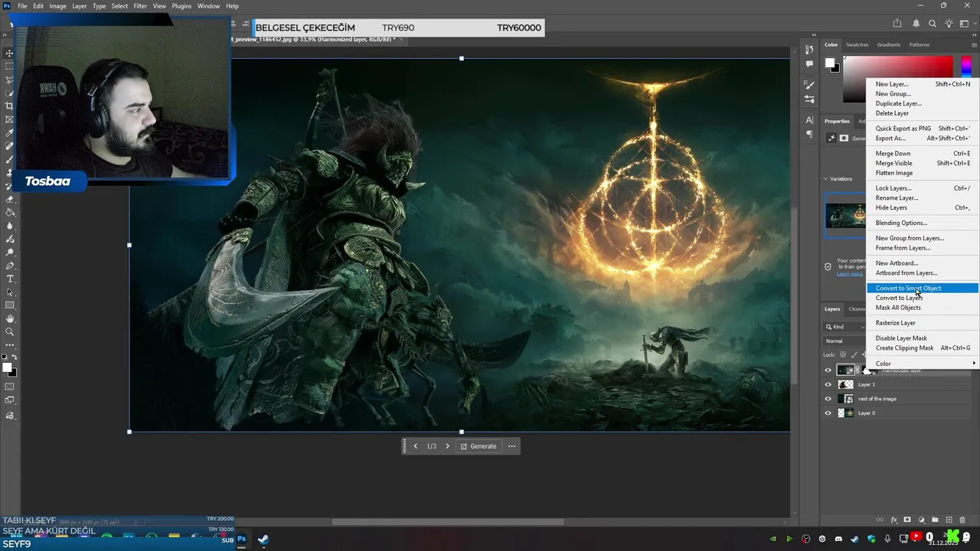The image size is (980, 551).
Task: Toggle Quick Mask mode button
Action: click(x=10, y=386)
